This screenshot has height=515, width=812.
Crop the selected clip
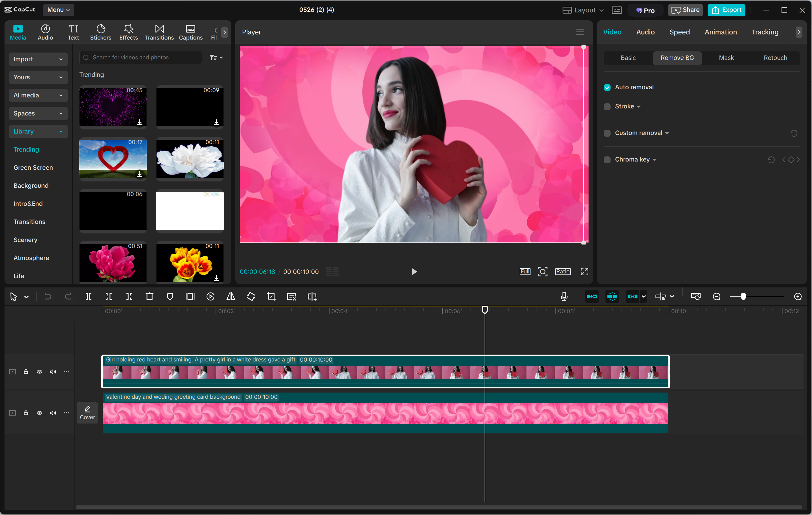pos(271,296)
